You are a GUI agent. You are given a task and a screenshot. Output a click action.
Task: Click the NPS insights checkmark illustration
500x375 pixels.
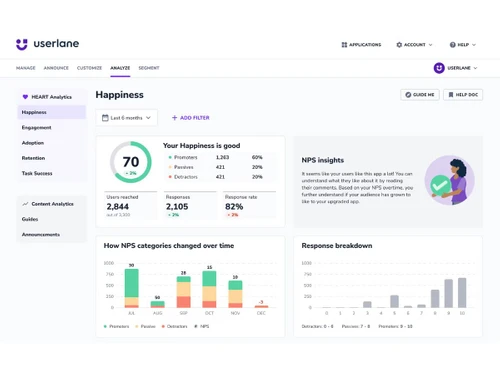tap(440, 185)
